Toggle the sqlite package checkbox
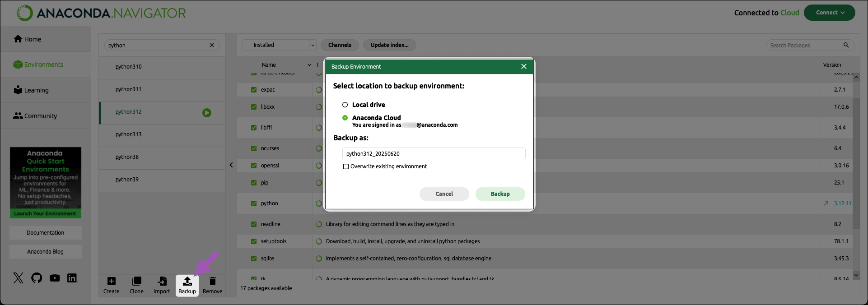 click(x=254, y=259)
